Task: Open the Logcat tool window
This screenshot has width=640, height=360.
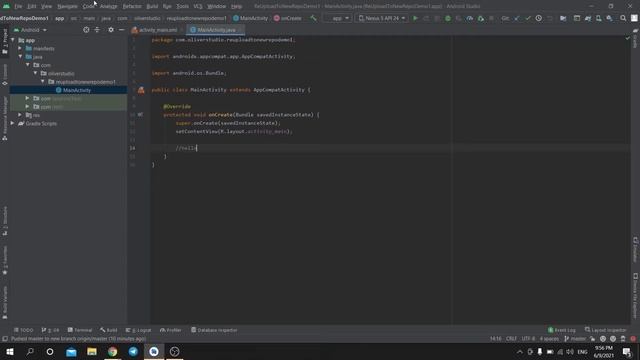Action: (139, 330)
